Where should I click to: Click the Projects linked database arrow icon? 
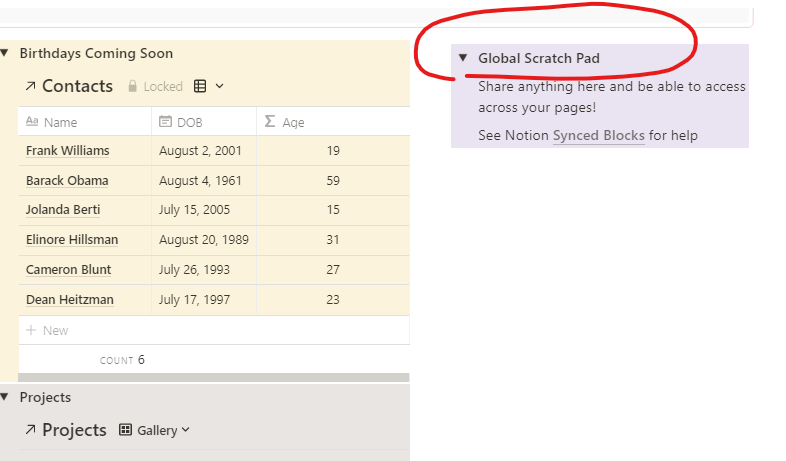coord(29,431)
